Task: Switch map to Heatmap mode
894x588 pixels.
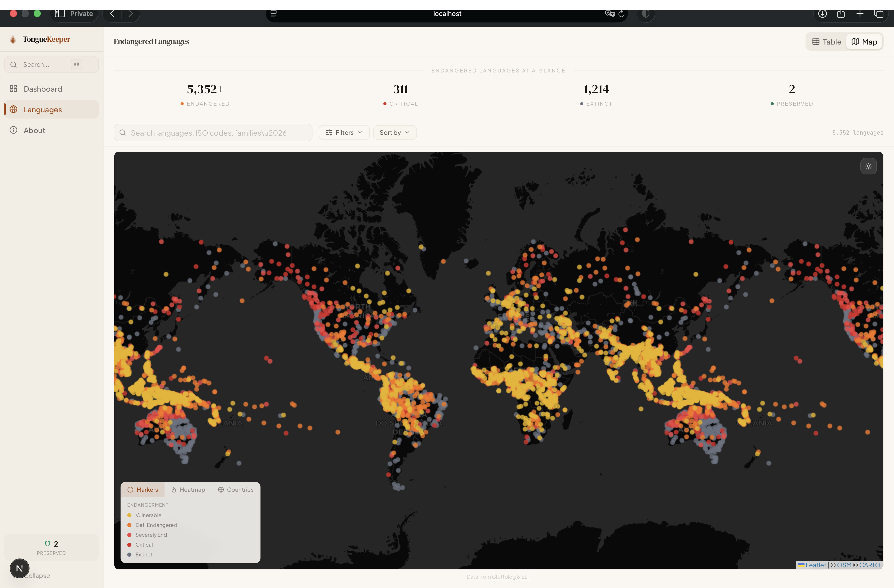Action: click(188, 490)
